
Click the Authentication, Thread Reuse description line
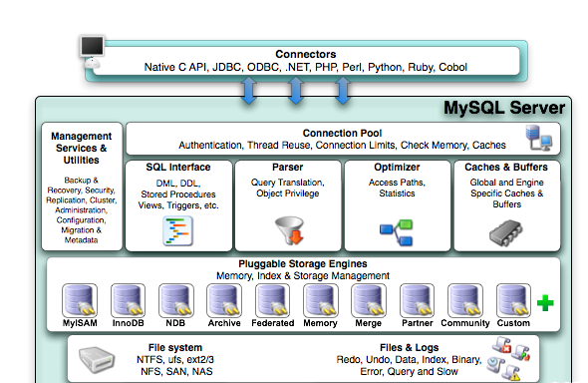(x=342, y=146)
